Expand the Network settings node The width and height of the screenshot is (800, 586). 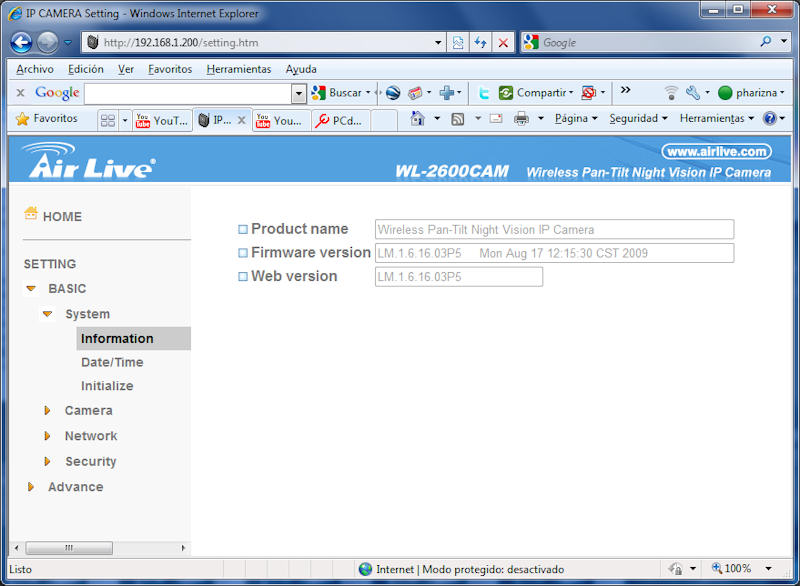(x=47, y=436)
